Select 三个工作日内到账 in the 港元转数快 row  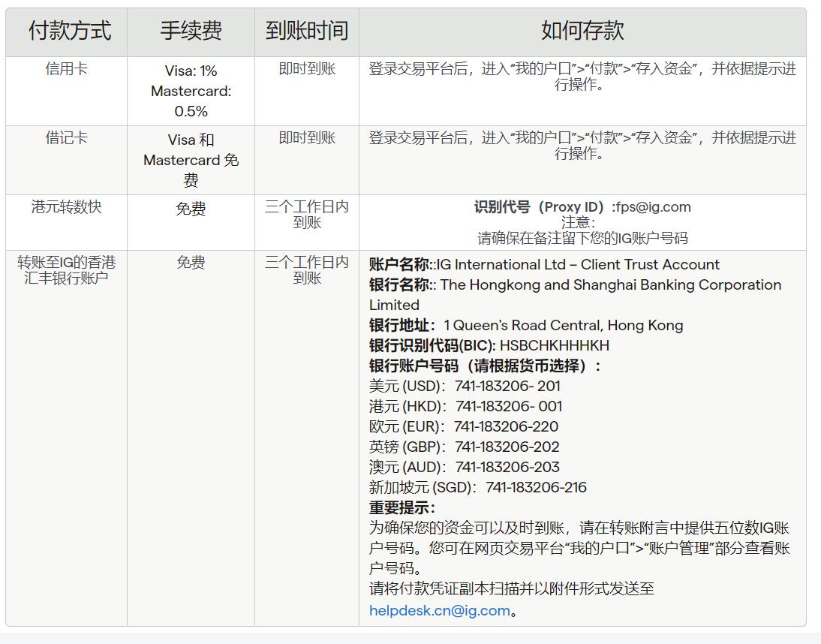[x=307, y=215]
